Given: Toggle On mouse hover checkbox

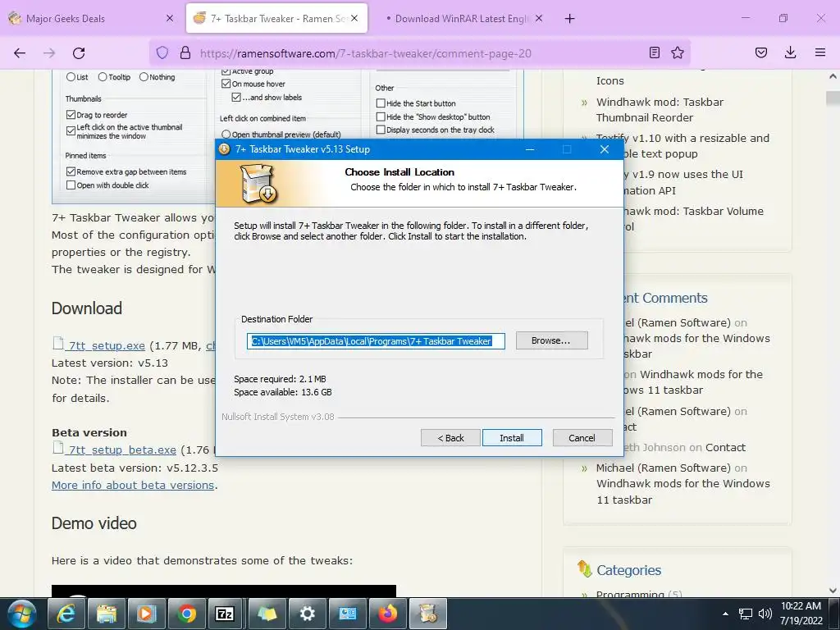Looking at the screenshot, I should tap(226, 84).
